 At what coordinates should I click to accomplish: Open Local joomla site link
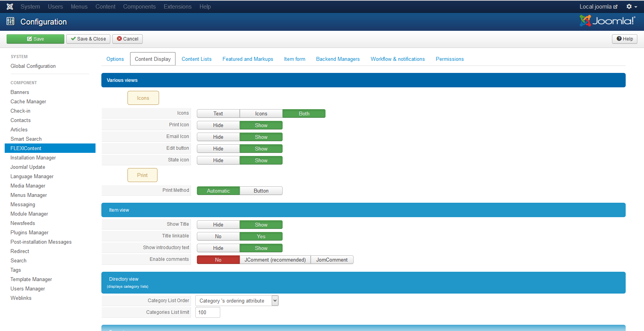click(598, 7)
